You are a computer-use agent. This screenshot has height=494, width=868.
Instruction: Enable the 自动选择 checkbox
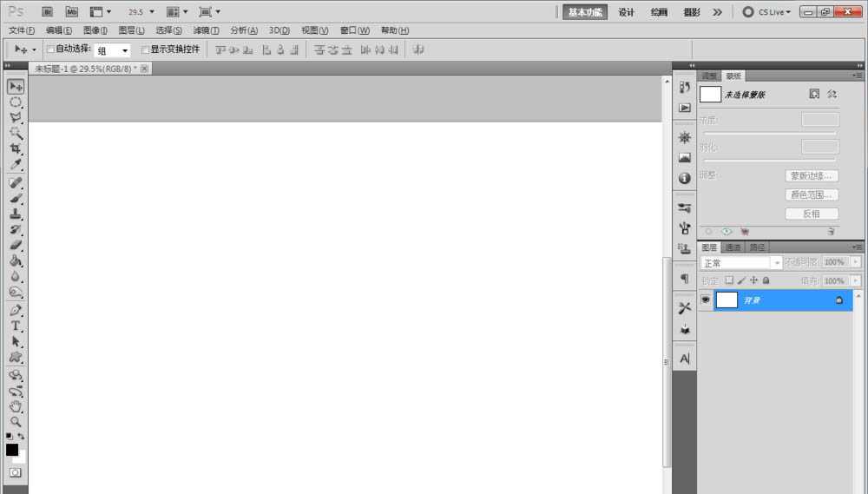click(x=50, y=49)
